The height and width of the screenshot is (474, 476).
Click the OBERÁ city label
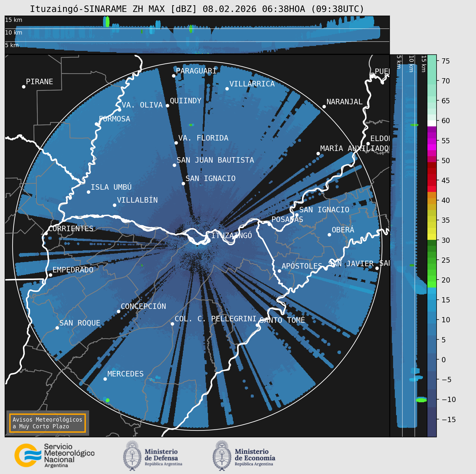pyautogui.click(x=343, y=230)
